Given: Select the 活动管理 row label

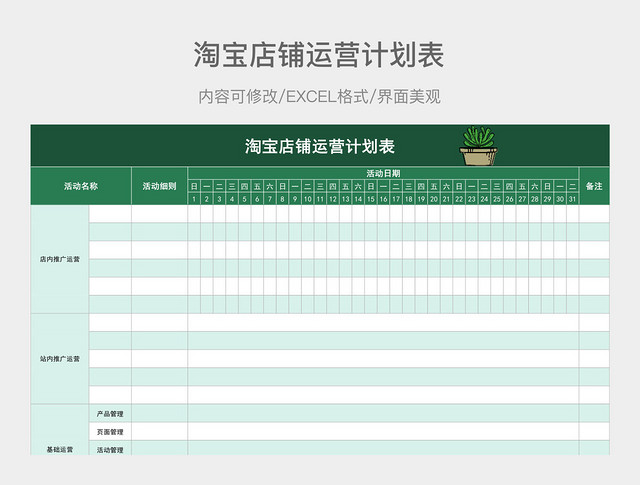Looking at the screenshot, I should coord(110,449).
